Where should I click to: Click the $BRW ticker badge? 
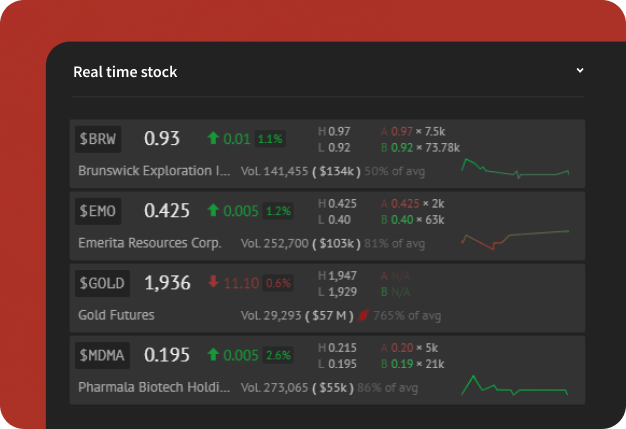click(x=100, y=138)
